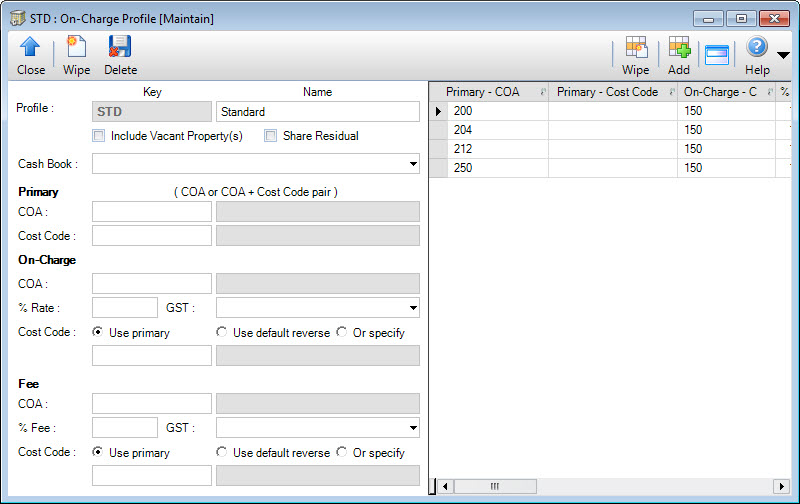The width and height of the screenshot is (800, 504).
Task: Maximize the On-Charge Profile window
Action: coord(741,19)
